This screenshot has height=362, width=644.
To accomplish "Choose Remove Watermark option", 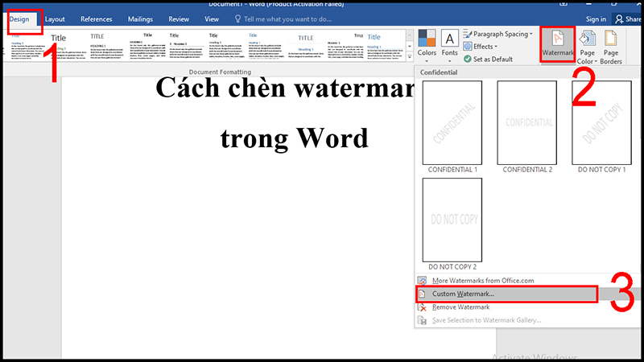I will tap(460, 307).
